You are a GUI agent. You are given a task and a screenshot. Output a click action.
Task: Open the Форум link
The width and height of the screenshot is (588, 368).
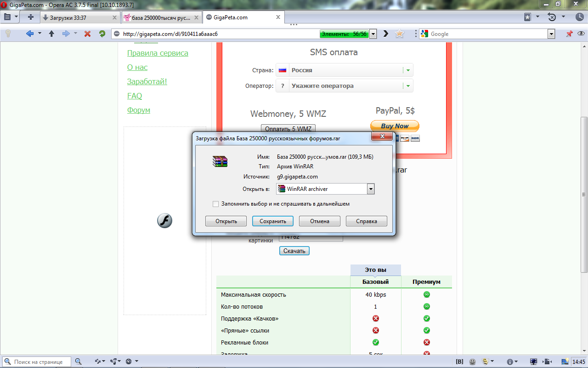139,110
